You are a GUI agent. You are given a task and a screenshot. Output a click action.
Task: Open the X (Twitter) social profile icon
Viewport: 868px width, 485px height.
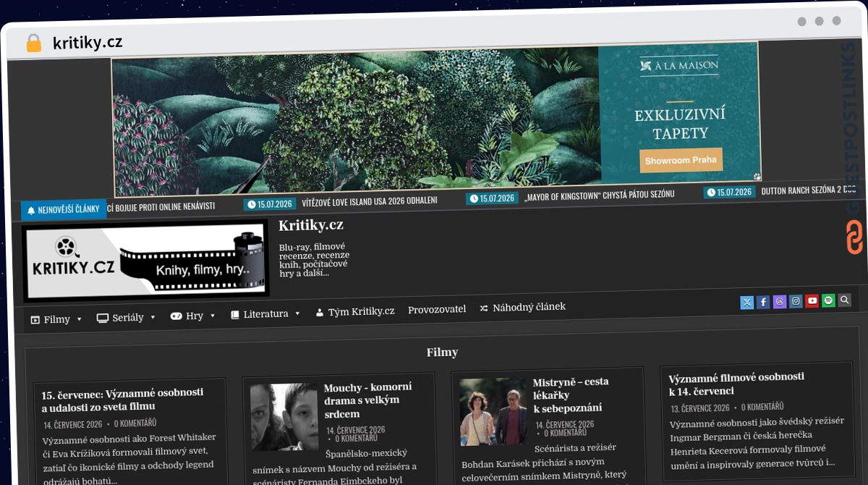click(747, 303)
